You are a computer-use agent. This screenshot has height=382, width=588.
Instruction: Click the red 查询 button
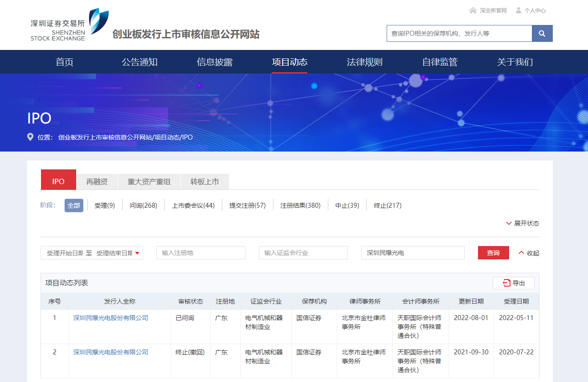[x=494, y=253]
